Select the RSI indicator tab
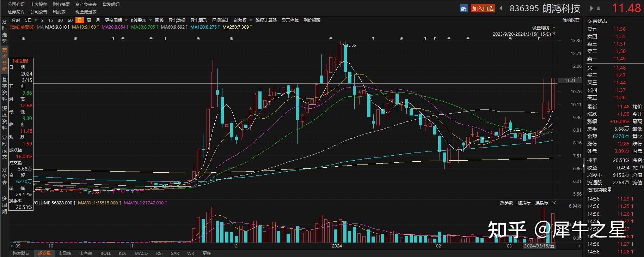644x257 pixels. (x=159, y=253)
